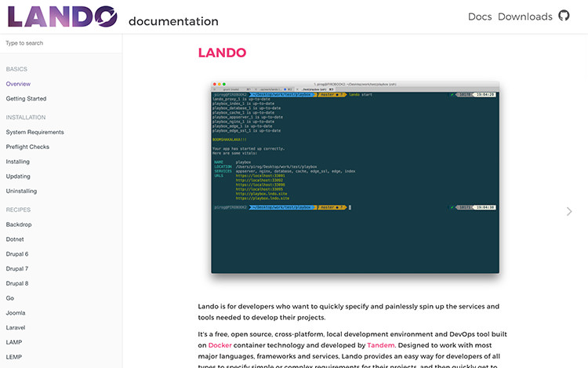Select Overview in the sidebar
Image resolution: width=588 pixels, height=368 pixels.
point(18,84)
